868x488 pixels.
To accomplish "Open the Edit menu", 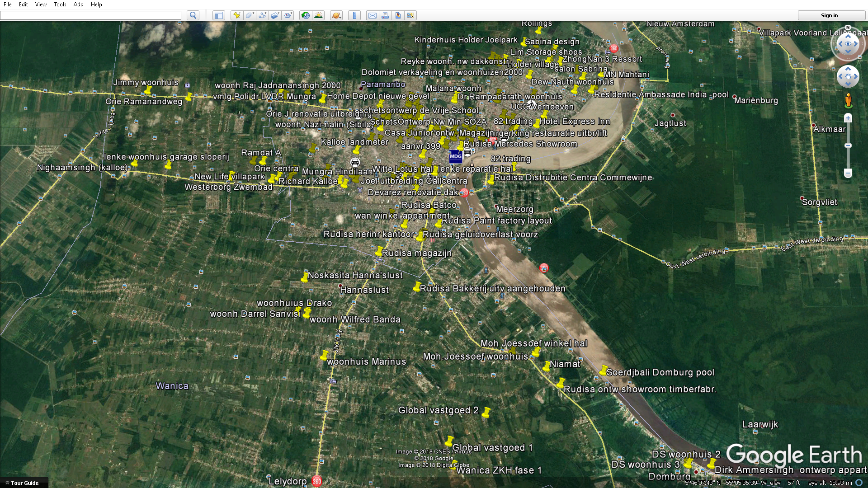I will [x=24, y=5].
